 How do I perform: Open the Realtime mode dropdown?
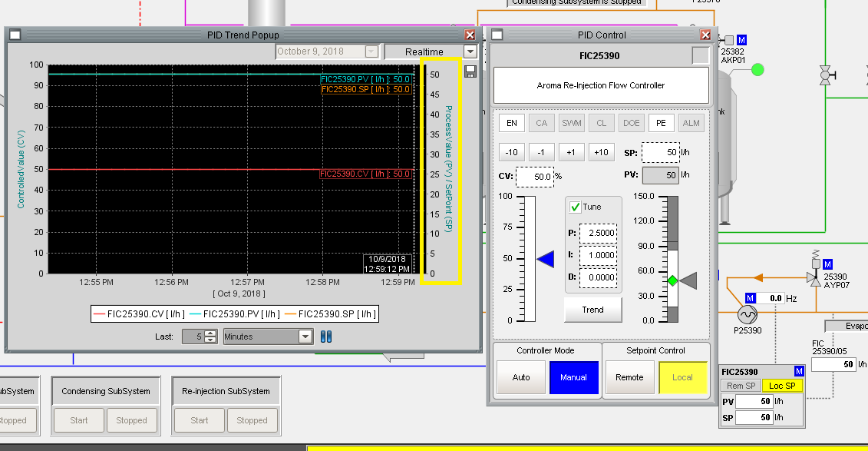(470, 52)
